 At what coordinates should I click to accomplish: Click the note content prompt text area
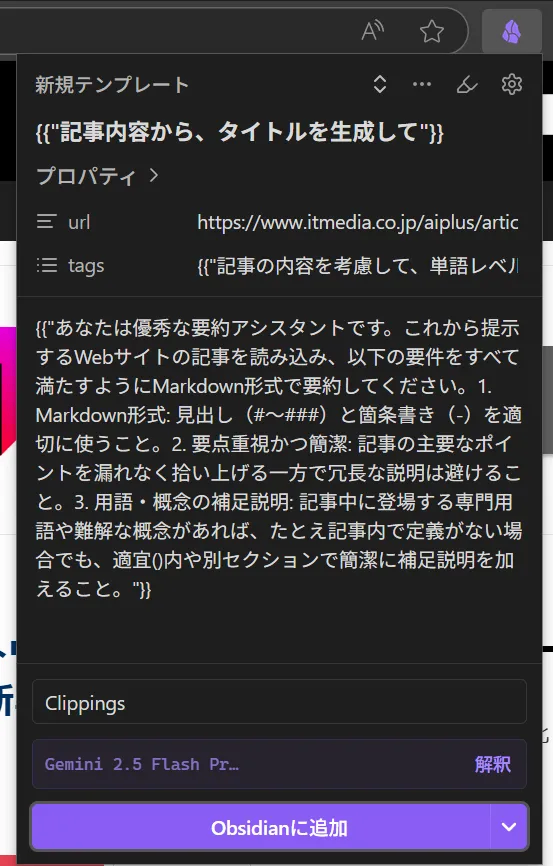279,458
